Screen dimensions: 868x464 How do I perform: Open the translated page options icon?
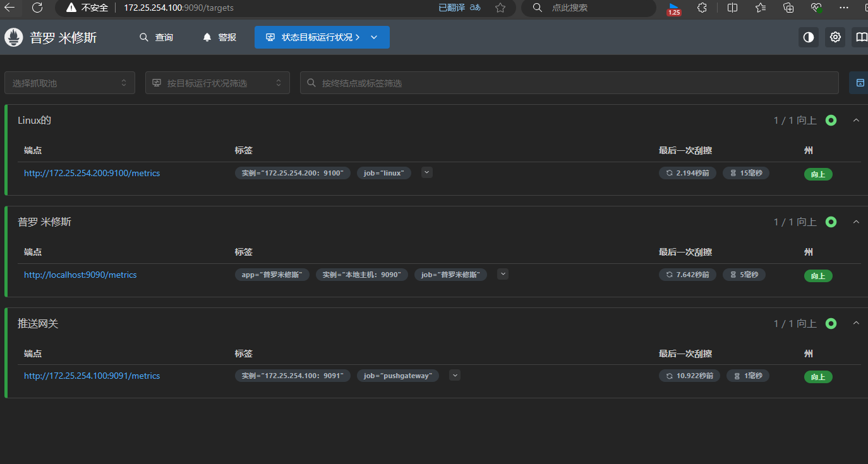[x=475, y=8]
